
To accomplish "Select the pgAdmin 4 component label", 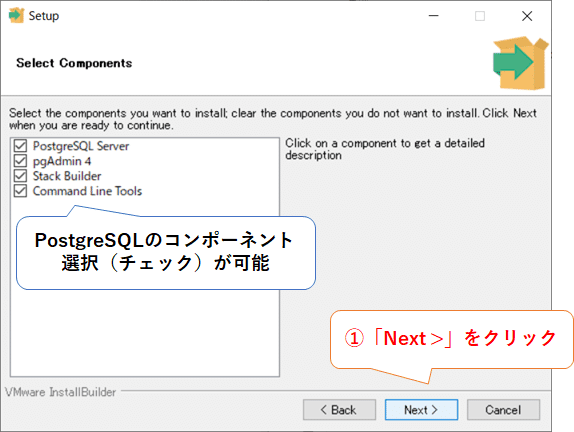I will point(62,161).
